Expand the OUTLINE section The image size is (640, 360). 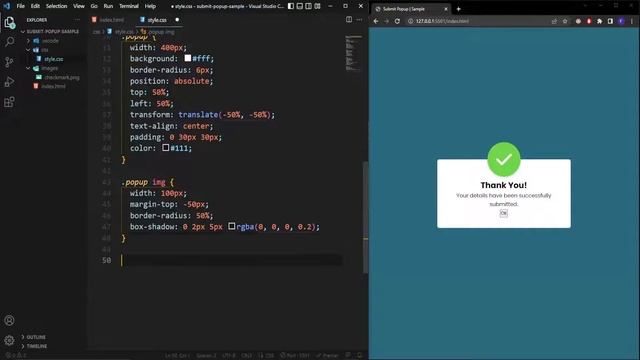point(33,337)
